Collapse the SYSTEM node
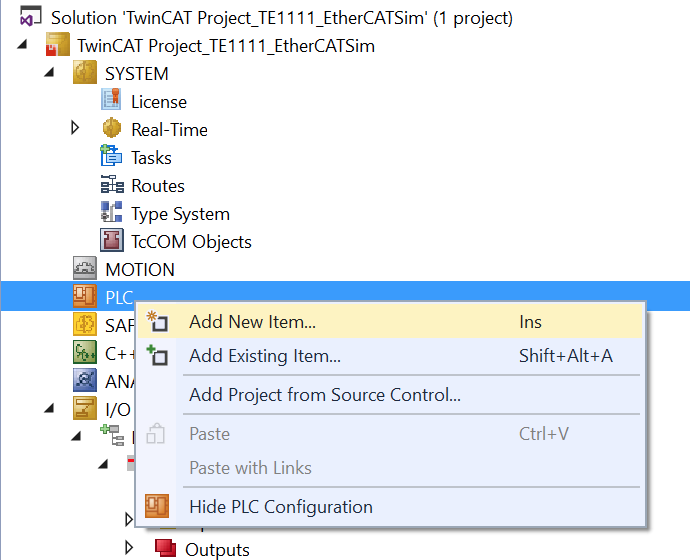Screen dimensions: 690x560 [49, 72]
